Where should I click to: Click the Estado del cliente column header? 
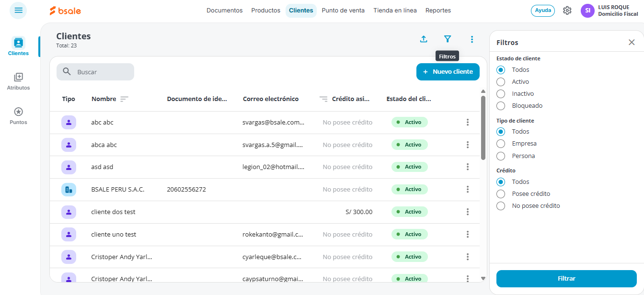click(409, 99)
